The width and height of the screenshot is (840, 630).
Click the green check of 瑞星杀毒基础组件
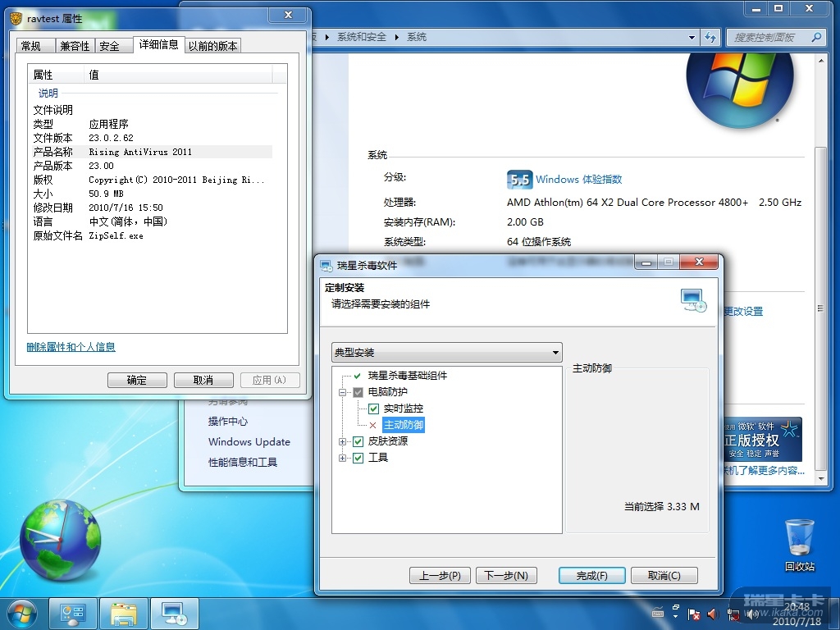tap(358, 376)
